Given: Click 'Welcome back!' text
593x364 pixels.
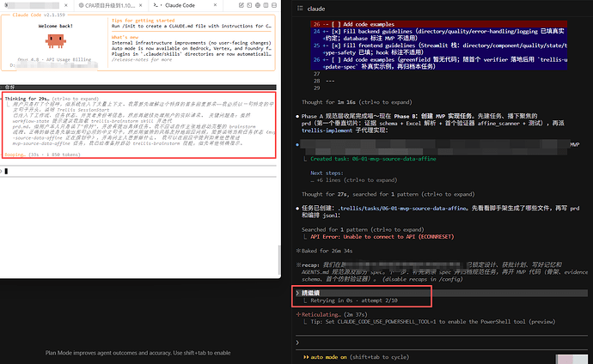Looking at the screenshot, I should (56, 26).
